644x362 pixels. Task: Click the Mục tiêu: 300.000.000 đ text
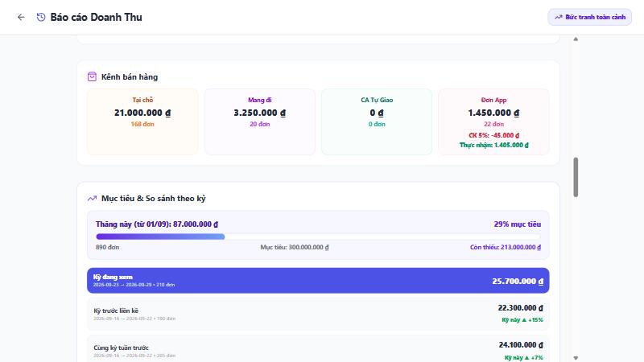click(x=295, y=247)
